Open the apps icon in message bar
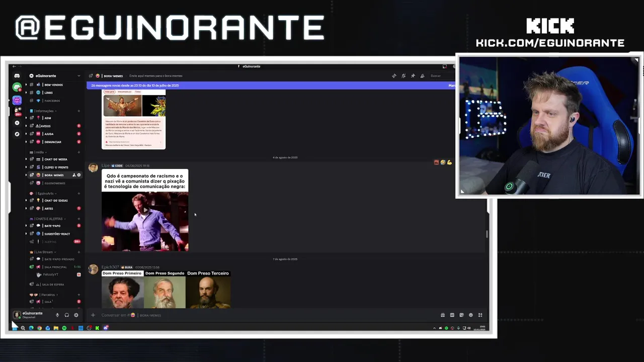 (x=480, y=315)
